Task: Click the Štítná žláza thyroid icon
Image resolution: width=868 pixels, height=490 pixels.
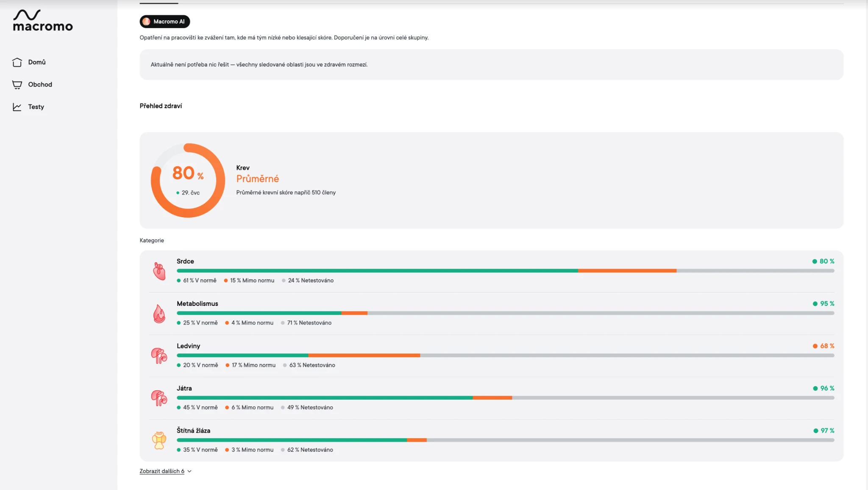Action: [x=159, y=440]
